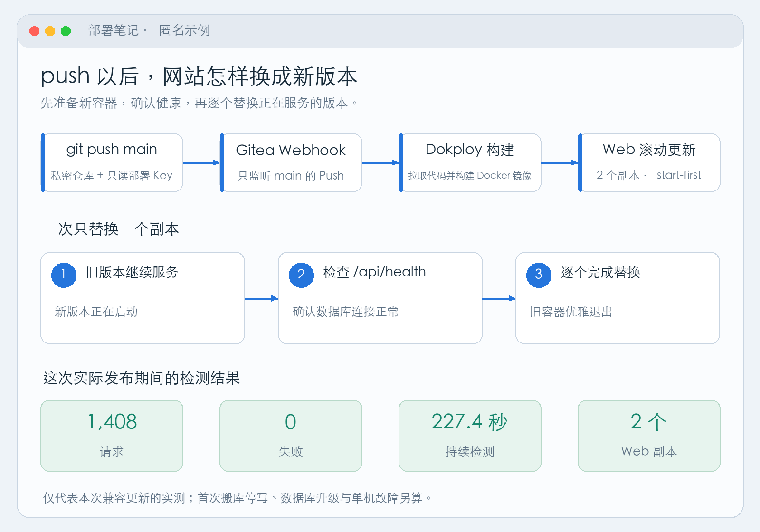Click the green maximize window dot

tap(66, 31)
